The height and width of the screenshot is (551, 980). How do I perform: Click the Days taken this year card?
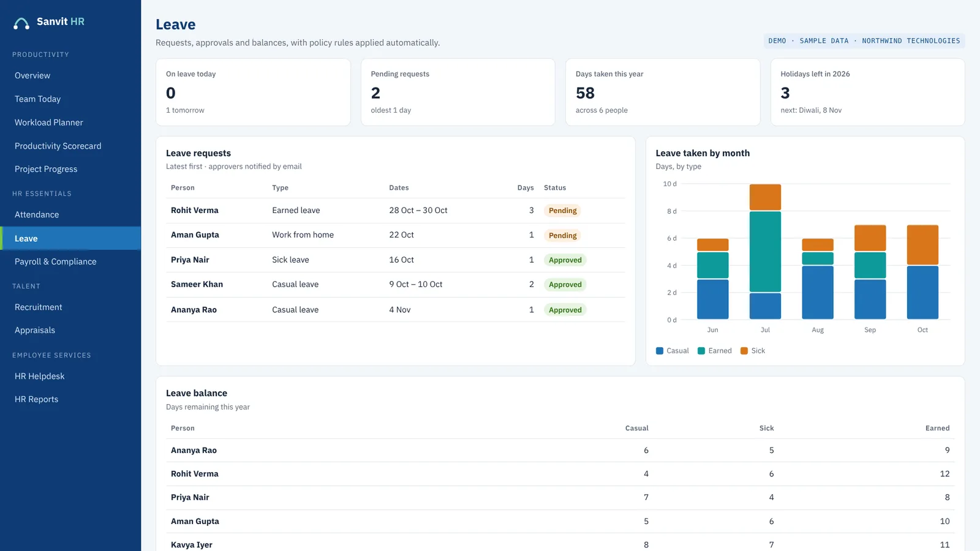[x=663, y=92]
